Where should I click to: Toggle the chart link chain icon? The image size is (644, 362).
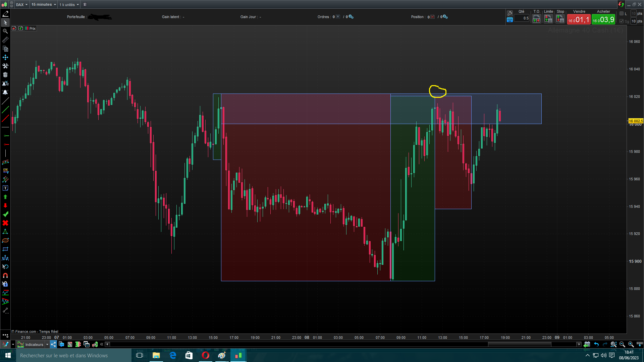point(12,4)
